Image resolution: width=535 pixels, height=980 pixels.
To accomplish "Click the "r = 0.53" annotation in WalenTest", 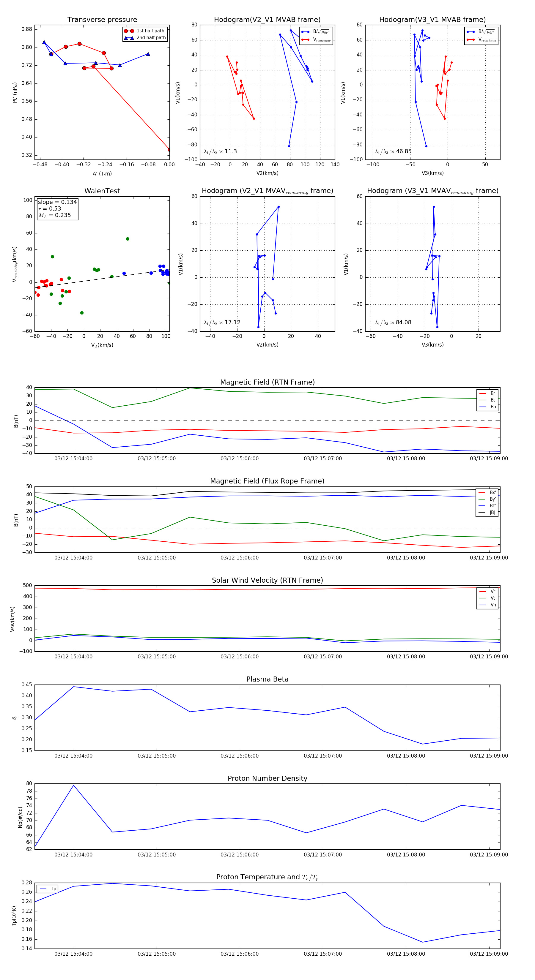I will click(50, 208).
